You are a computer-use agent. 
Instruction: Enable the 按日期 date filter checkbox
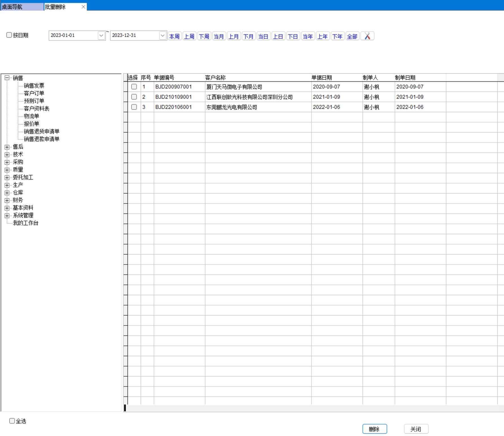click(x=9, y=35)
